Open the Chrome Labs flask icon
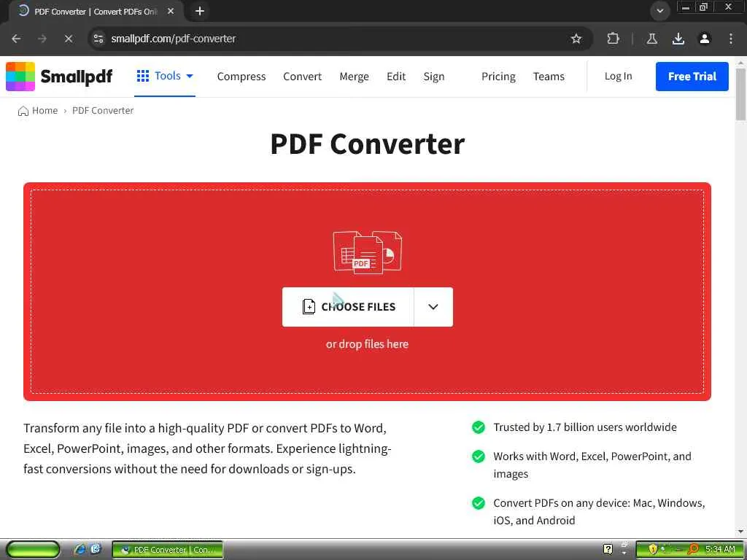This screenshot has width=747, height=560. click(x=651, y=39)
